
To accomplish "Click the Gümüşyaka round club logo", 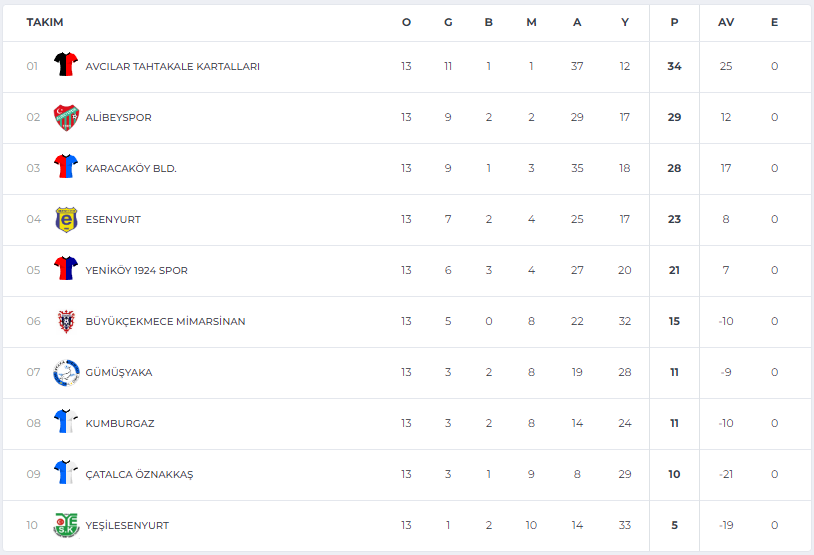I will point(66,373).
